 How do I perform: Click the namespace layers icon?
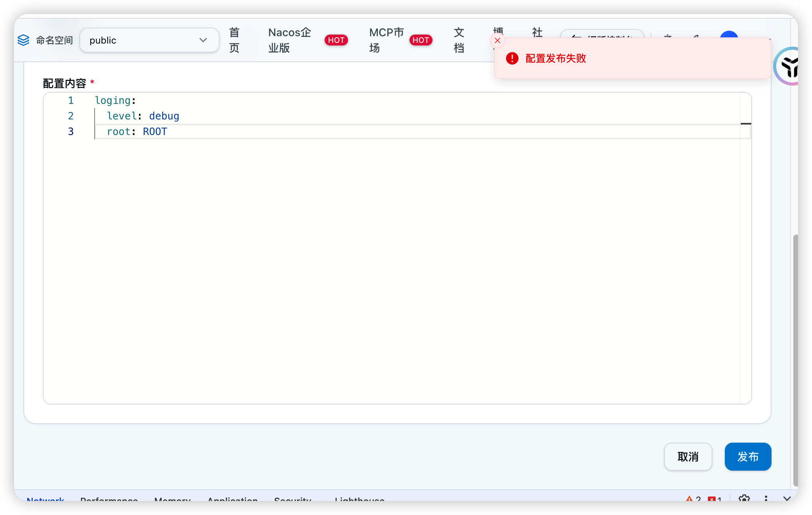coord(23,40)
